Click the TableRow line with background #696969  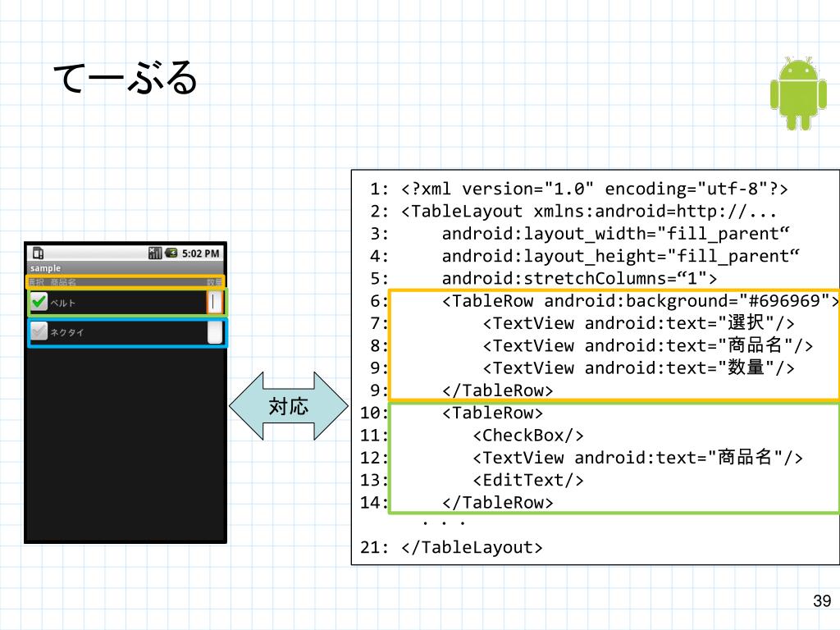point(641,301)
